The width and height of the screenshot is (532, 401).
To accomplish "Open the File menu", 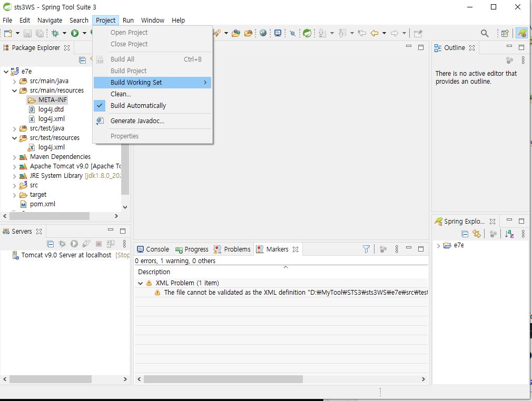I will [7, 21].
